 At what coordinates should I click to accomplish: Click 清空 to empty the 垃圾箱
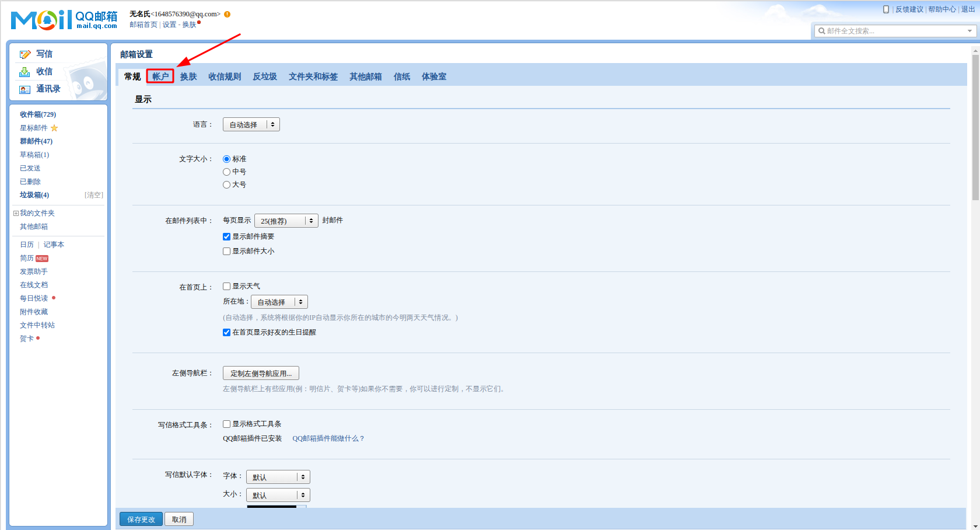pyautogui.click(x=94, y=194)
